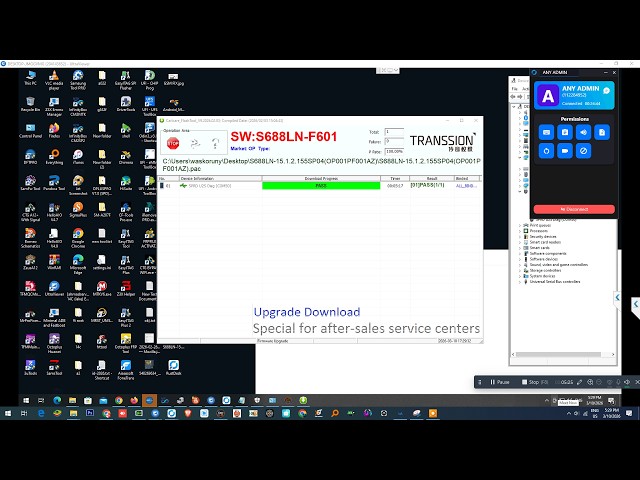The height and width of the screenshot is (480, 640).
Task: Open Recycle Bin on the desktop
Action: pyautogui.click(x=30, y=104)
